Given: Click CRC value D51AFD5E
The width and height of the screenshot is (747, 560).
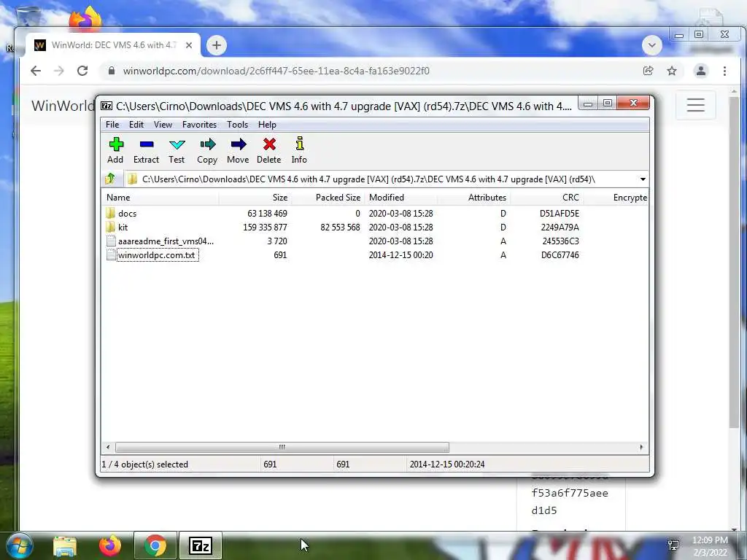Looking at the screenshot, I should point(560,214).
